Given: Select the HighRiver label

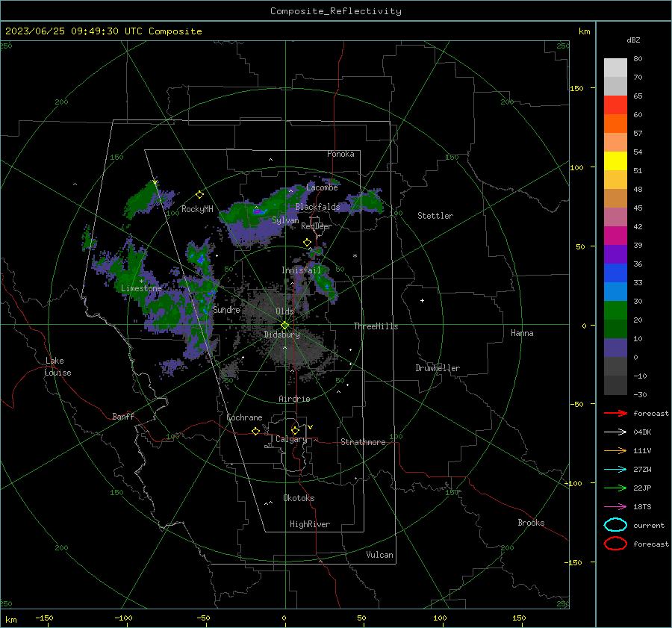Looking at the screenshot, I should pyautogui.click(x=310, y=524).
